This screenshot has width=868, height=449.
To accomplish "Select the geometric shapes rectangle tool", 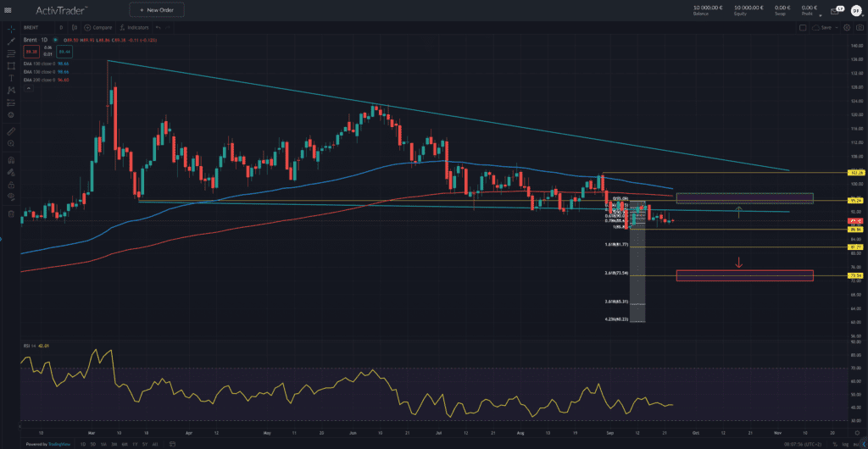I will point(10,66).
